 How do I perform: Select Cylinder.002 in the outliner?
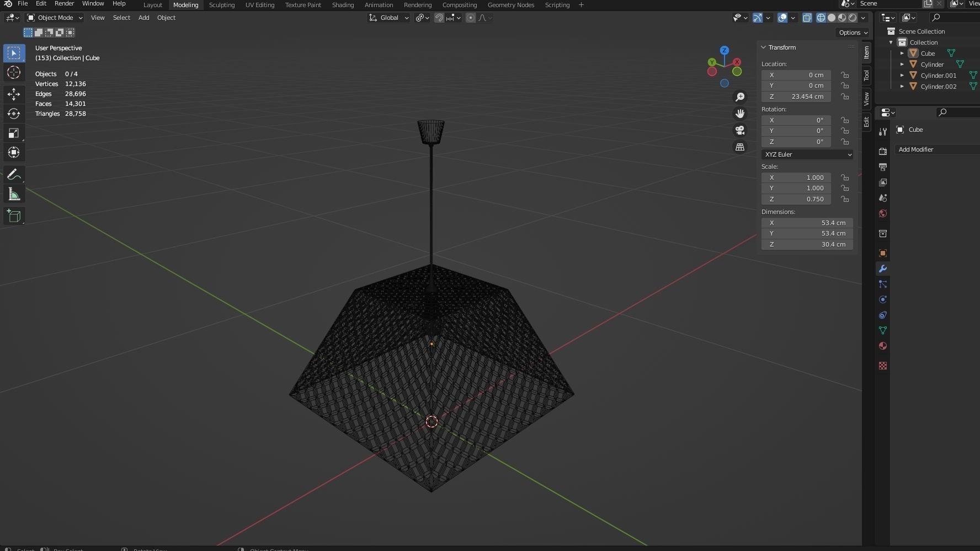point(938,87)
